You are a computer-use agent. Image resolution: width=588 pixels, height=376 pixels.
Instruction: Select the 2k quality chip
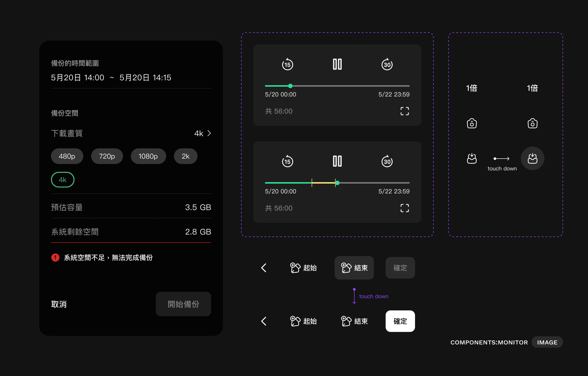[185, 156]
